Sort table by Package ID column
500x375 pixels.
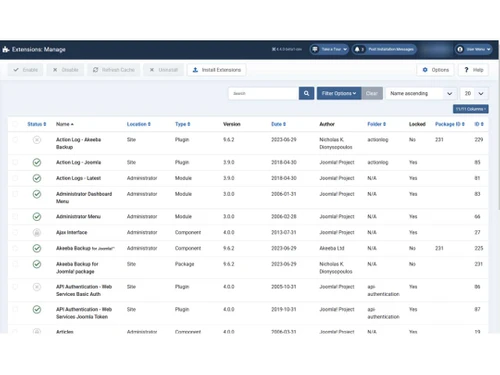[x=450, y=124]
